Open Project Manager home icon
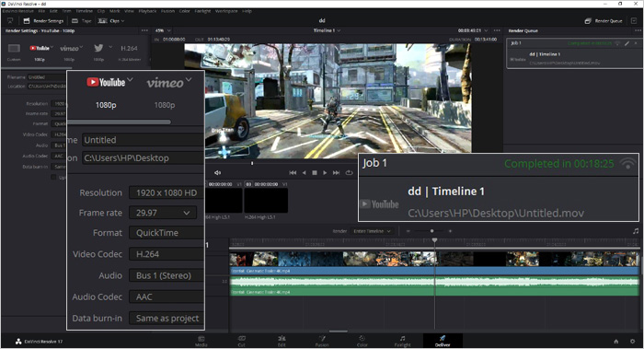The height and width of the screenshot is (349, 644). pos(615,342)
